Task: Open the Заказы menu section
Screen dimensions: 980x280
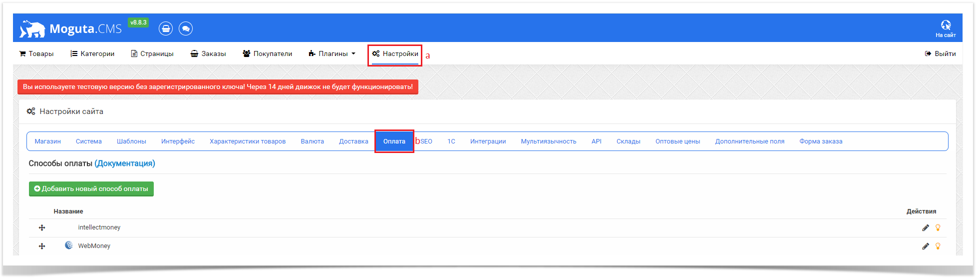Action: 208,54
